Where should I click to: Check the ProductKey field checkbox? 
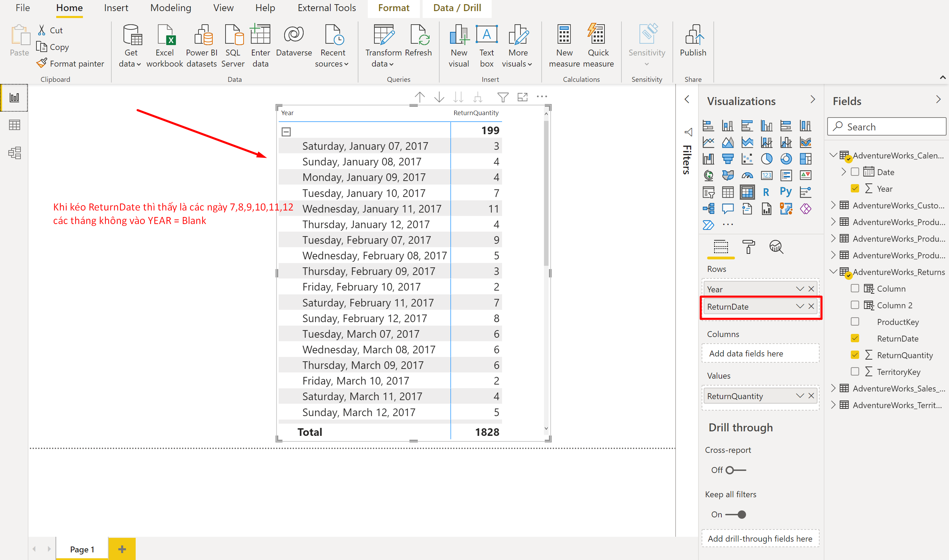[x=855, y=321]
